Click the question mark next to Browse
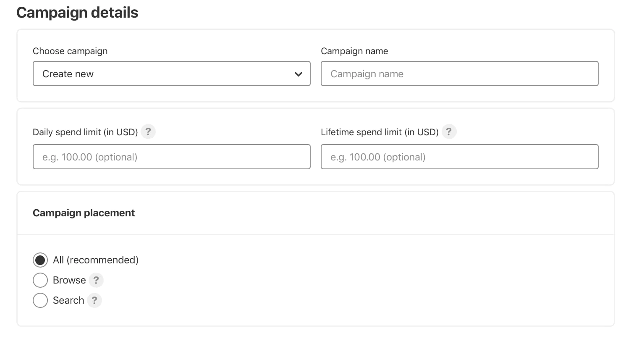 coord(96,280)
